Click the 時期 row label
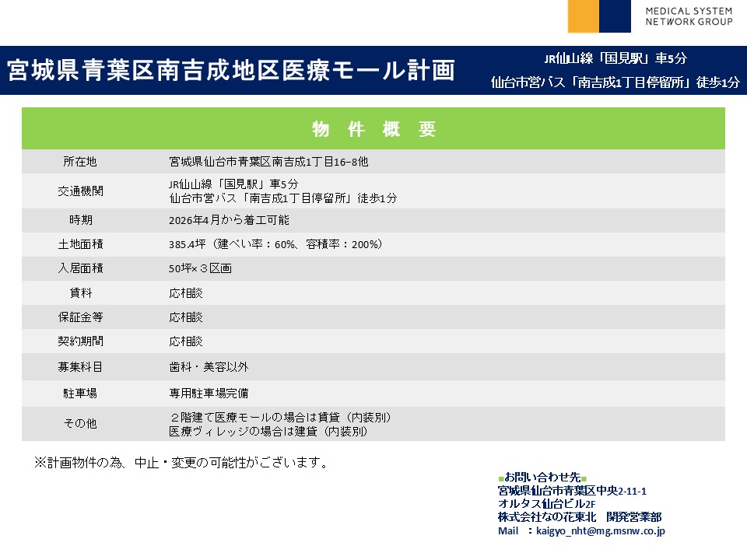747x560 pixels. pos(80,220)
